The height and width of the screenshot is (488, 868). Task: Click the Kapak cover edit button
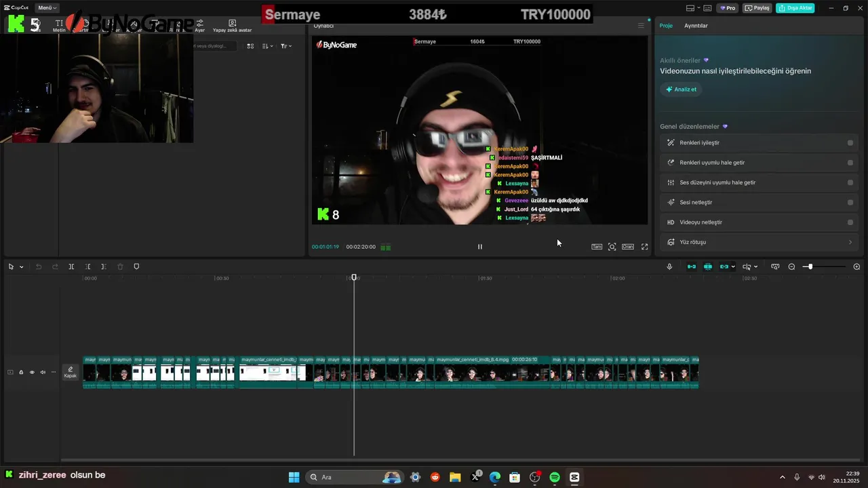pyautogui.click(x=71, y=372)
